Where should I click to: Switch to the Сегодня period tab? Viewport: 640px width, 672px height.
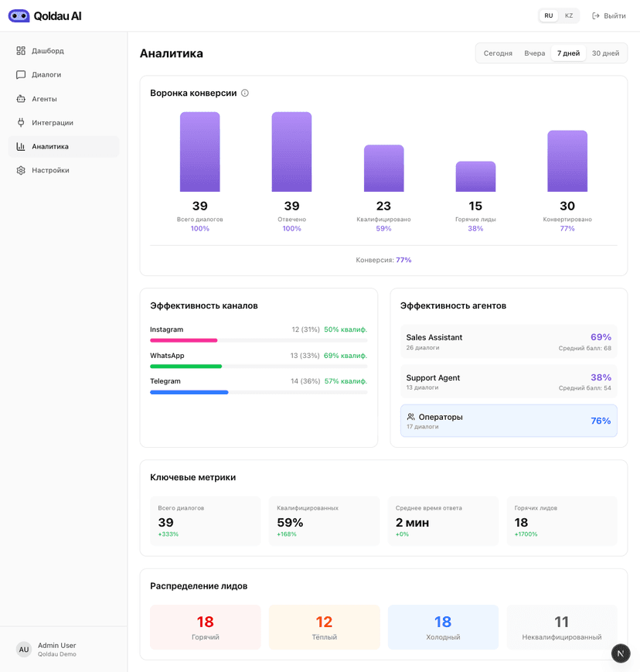click(x=497, y=53)
